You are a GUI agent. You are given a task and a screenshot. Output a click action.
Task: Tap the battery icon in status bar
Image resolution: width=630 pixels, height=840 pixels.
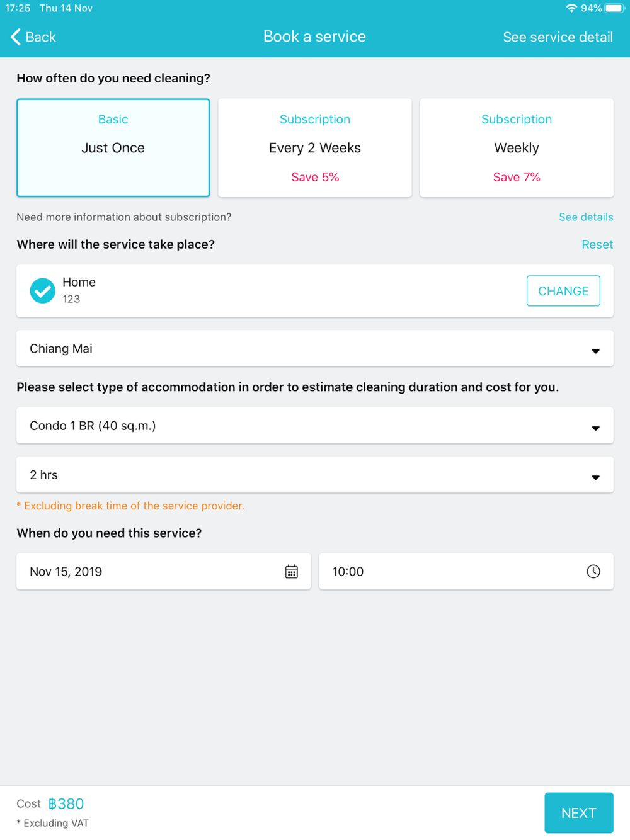[x=615, y=8]
